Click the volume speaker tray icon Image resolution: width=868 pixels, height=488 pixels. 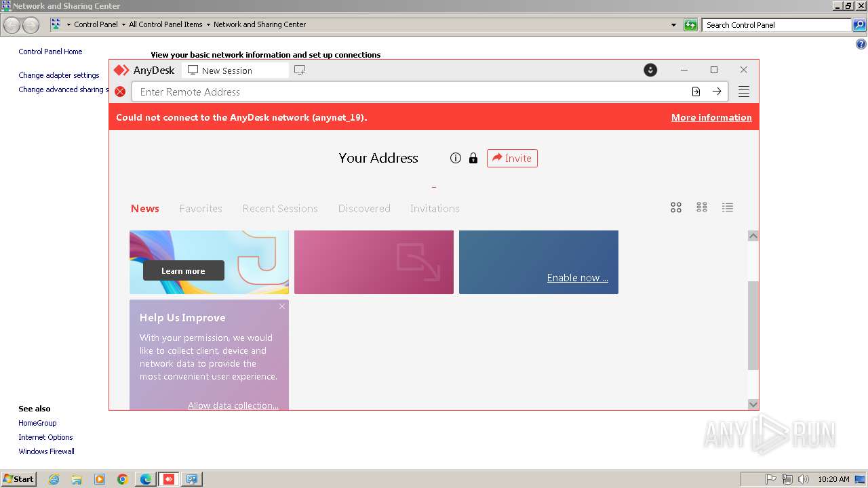pyautogui.click(x=804, y=479)
